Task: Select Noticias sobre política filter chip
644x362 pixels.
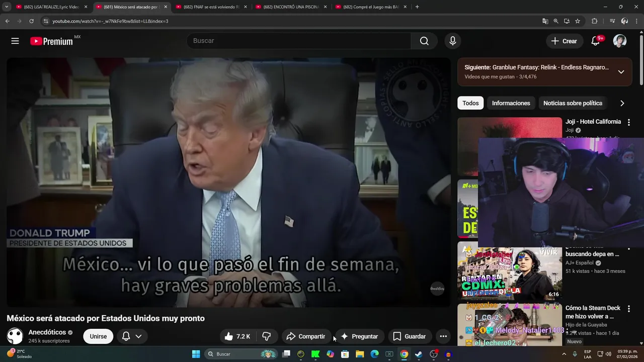Action: coord(573,103)
